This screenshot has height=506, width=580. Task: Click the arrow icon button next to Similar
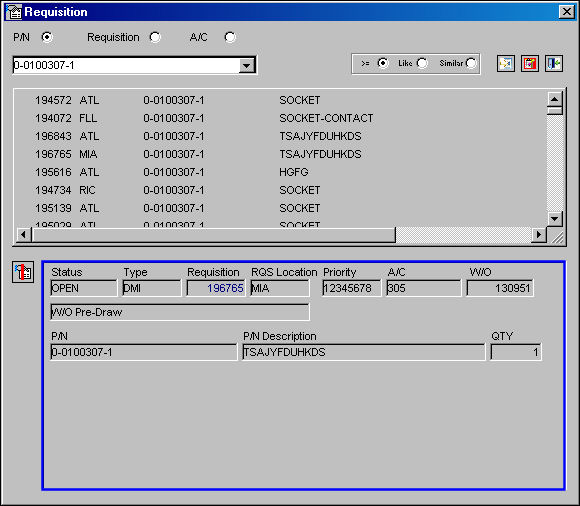tap(506, 64)
